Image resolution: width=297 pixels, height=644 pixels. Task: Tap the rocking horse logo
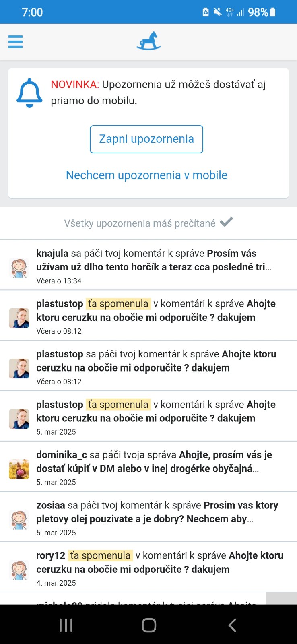(148, 41)
